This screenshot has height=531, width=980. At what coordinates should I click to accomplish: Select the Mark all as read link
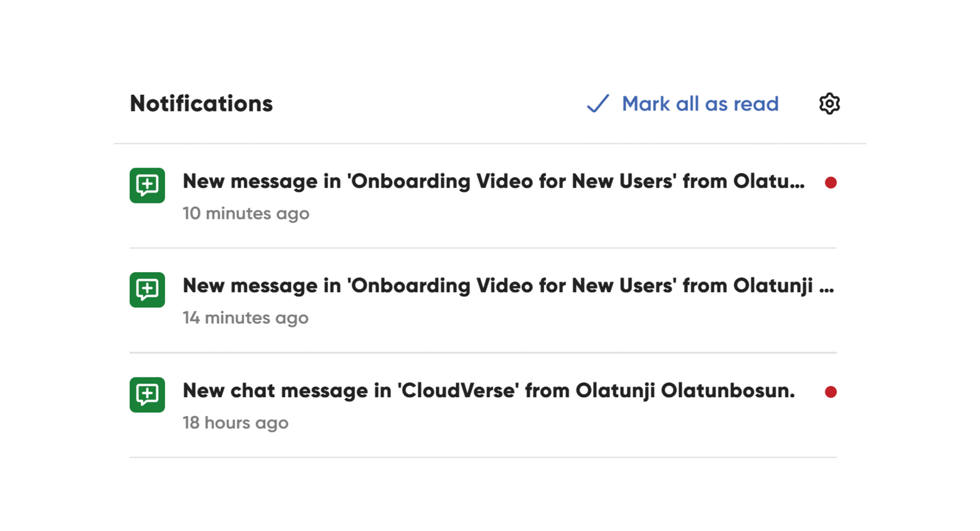point(700,103)
